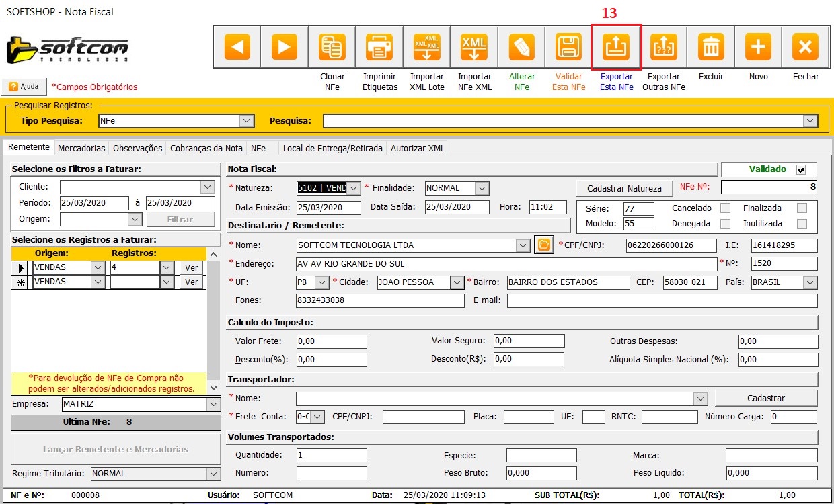
Task: Switch to the Mercadorias tab
Action: 81,148
